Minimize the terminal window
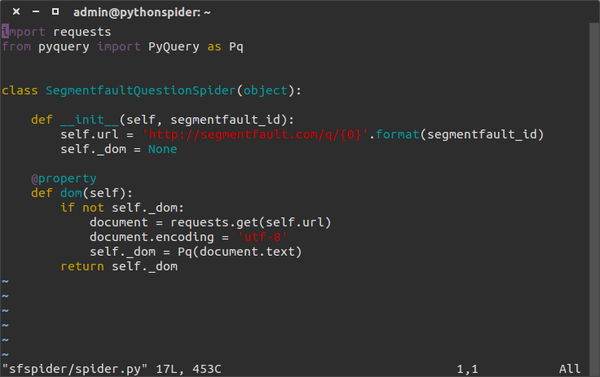Screen dimensions: 600x377 click(36, 12)
